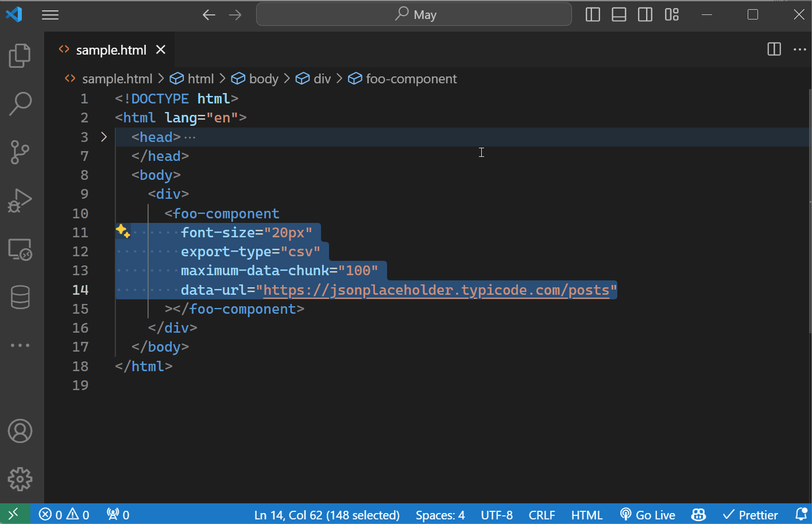Toggle the secondary side bar
This screenshot has height=524, width=812.
click(x=645, y=14)
